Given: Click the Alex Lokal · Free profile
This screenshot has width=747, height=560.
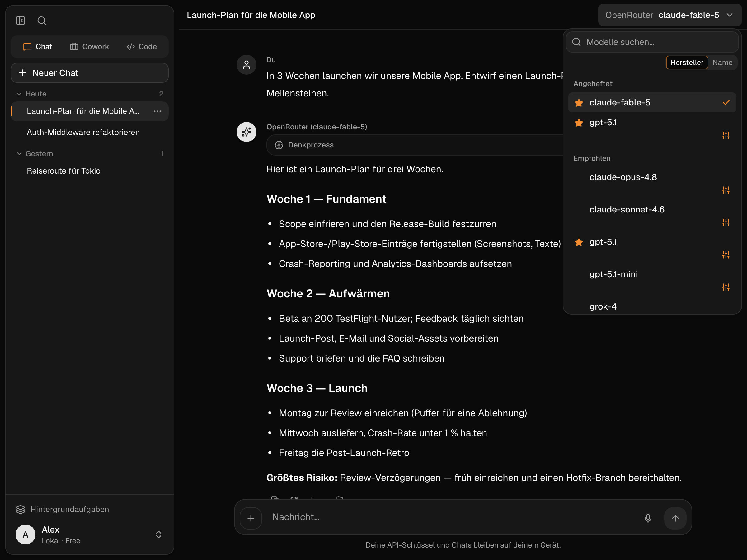Looking at the screenshot, I should pyautogui.click(x=90, y=534).
